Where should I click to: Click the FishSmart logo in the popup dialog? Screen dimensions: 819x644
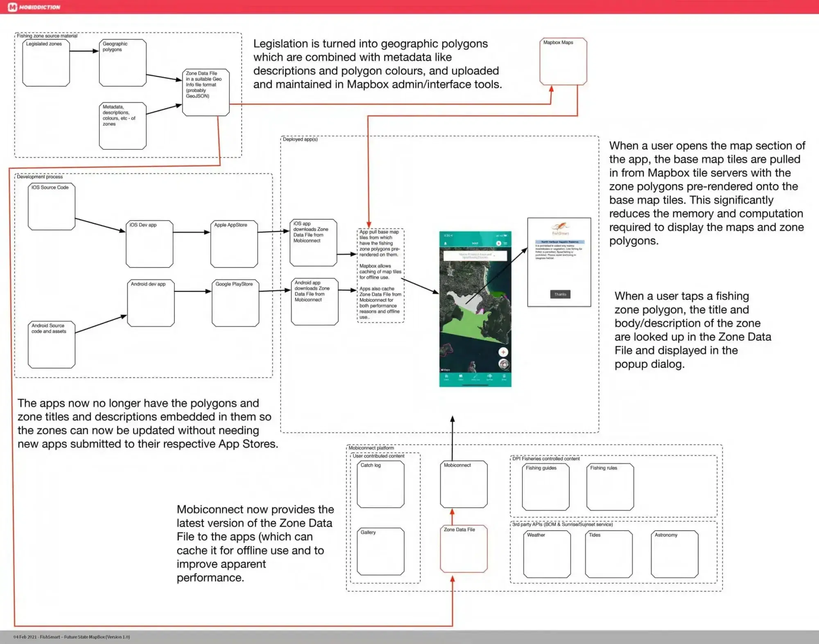(x=560, y=228)
